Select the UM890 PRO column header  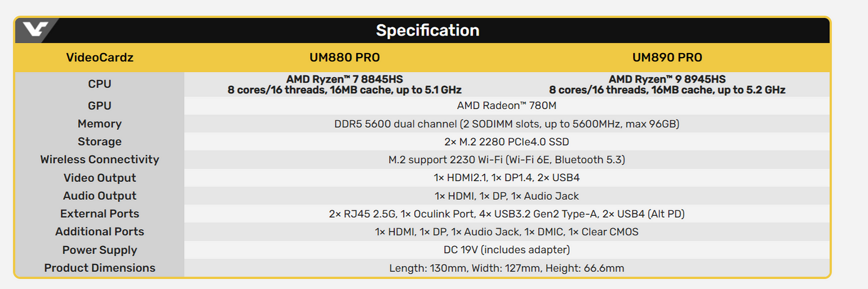coord(667,58)
